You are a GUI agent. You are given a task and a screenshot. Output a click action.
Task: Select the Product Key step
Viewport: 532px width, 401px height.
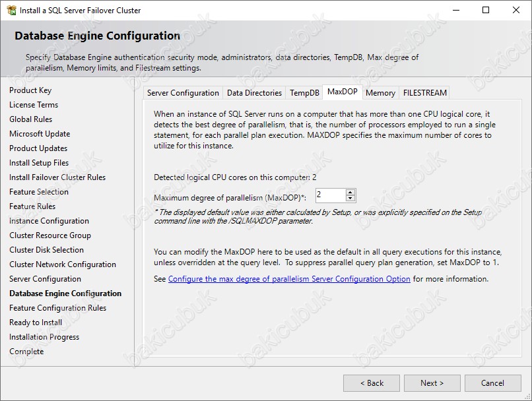[30, 90]
